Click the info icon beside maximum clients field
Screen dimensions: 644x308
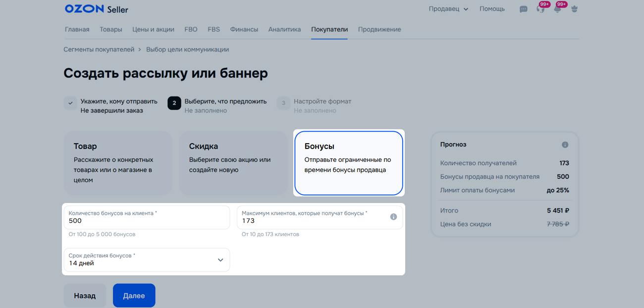coord(394,216)
